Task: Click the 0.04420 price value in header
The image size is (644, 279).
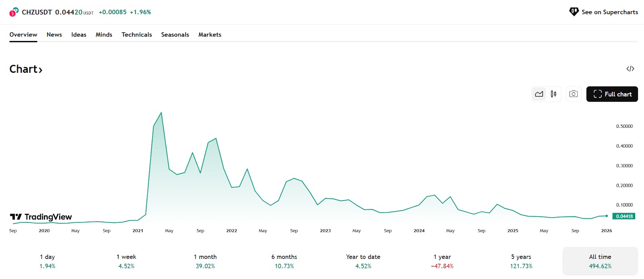Action: (69, 12)
